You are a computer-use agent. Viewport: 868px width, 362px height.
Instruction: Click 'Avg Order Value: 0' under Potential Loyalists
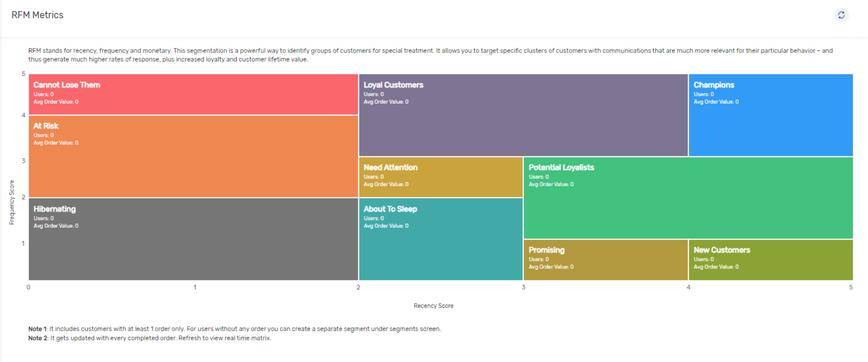[551, 184]
